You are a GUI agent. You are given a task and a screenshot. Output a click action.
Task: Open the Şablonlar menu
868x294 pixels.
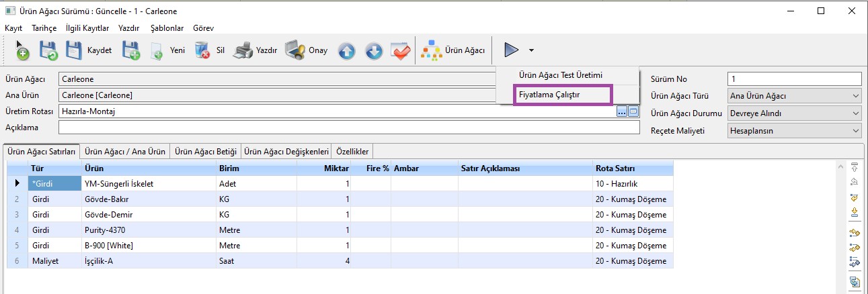click(x=167, y=28)
